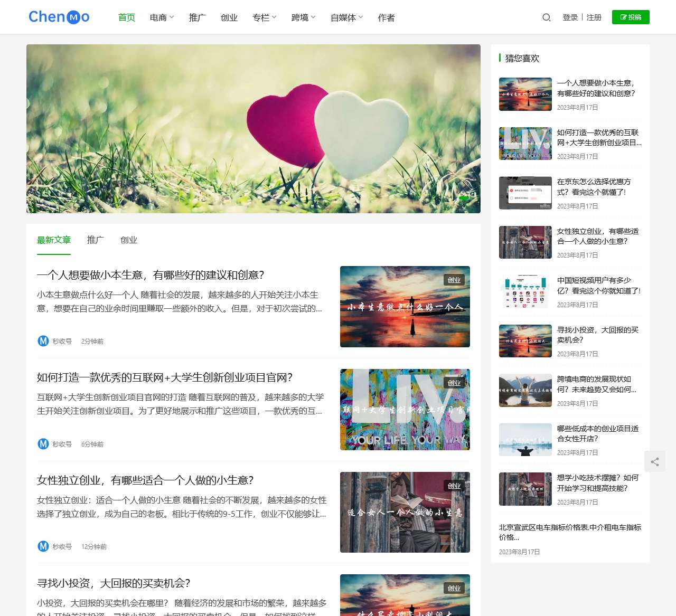
Task: Click the ChenMo site logo
Action: pos(59,16)
